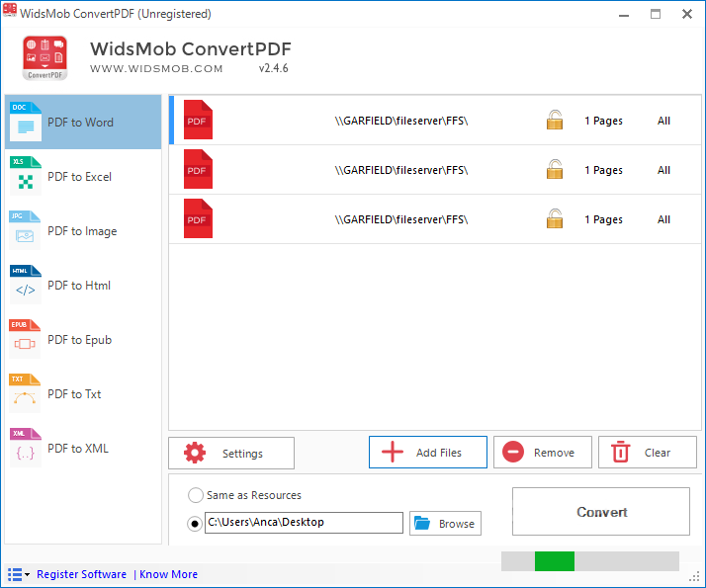Screen dimensions: 706x588
Task: Click the window resize grip in the corner
Action: pyautogui.click(x=696, y=577)
